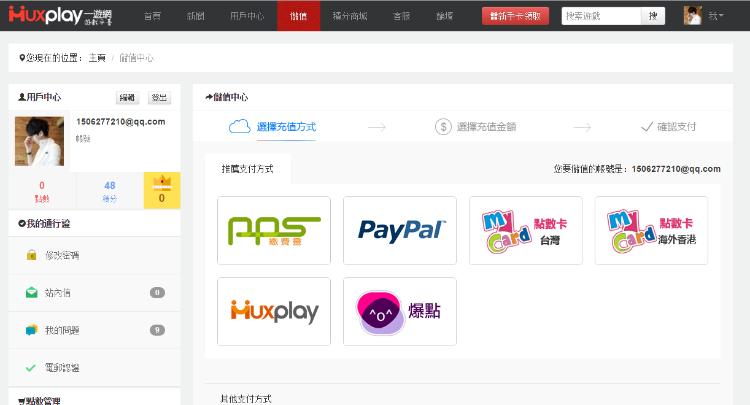Select the highlighted 儲值 nav tab
The image size is (750, 405).
[298, 16]
